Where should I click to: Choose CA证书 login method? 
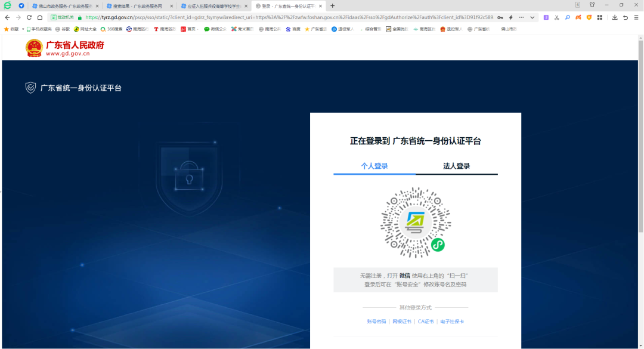pyautogui.click(x=426, y=322)
